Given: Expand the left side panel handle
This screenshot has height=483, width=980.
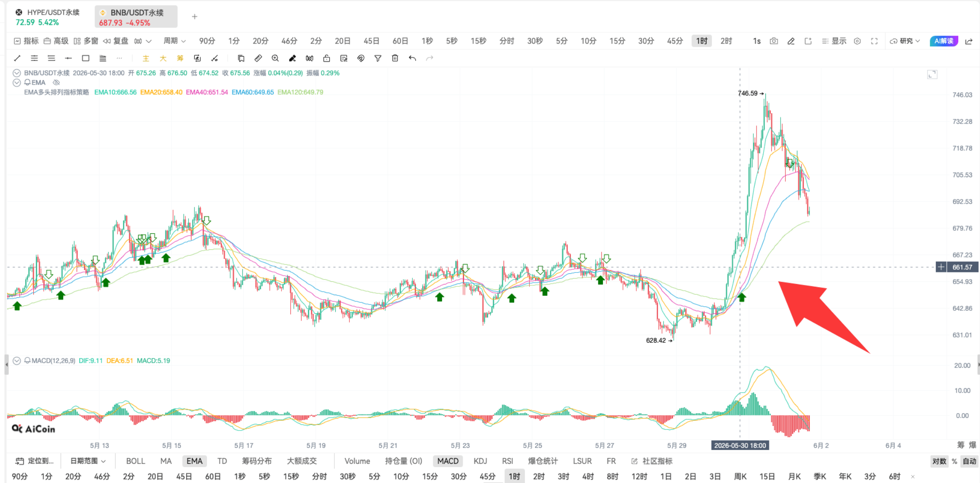Looking at the screenshot, I should click(x=6, y=365).
